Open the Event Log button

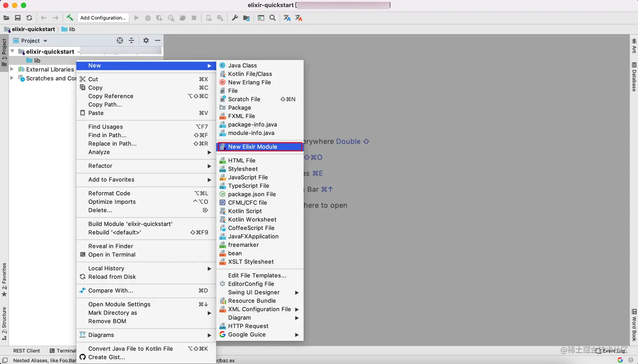611,351
